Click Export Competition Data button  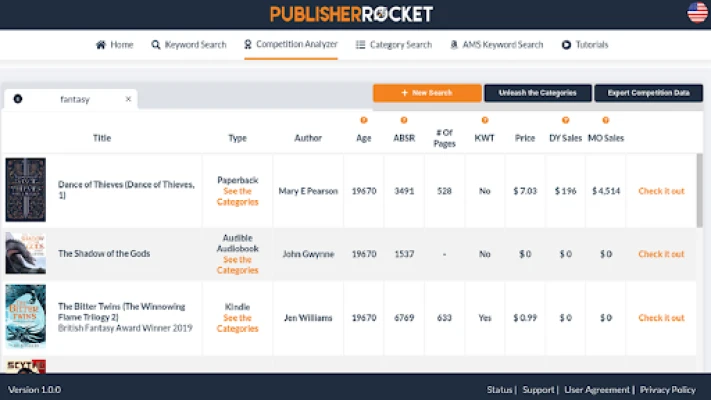(x=648, y=93)
